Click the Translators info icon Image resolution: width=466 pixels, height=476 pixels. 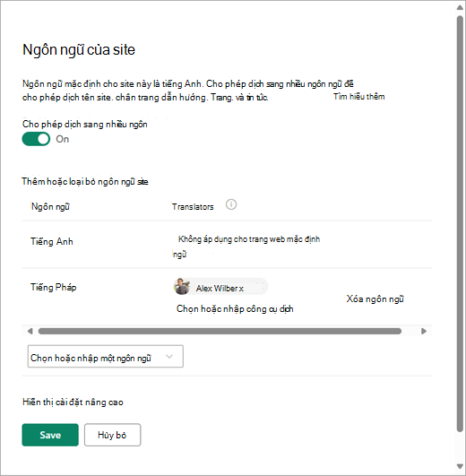tap(231, 205)
